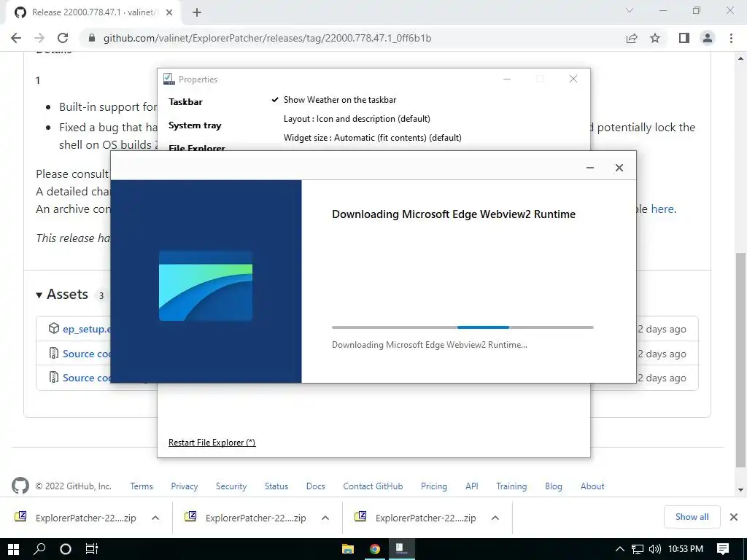Viewport: 747px width, 560px height.
Task: Expand options for third downloaded zip
Action: coord(495,518)
